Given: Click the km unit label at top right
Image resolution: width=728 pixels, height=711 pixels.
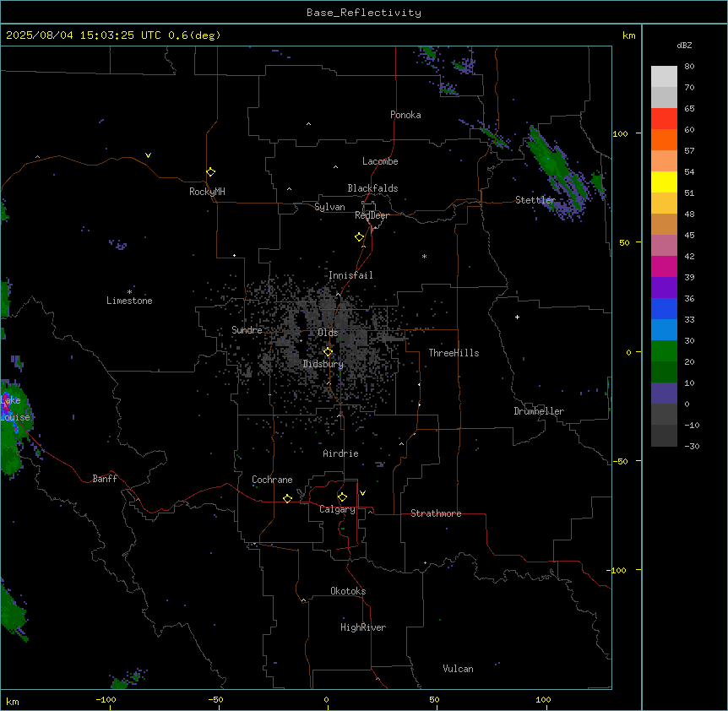Looking at the screenshot, I should click(628, 35).
